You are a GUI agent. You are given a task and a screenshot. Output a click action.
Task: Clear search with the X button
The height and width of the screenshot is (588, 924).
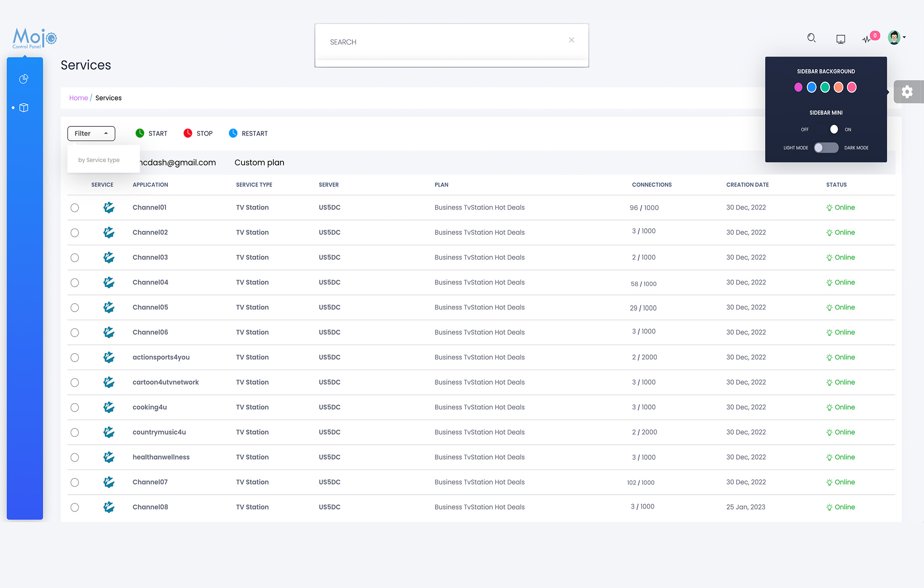coord(572,40)
